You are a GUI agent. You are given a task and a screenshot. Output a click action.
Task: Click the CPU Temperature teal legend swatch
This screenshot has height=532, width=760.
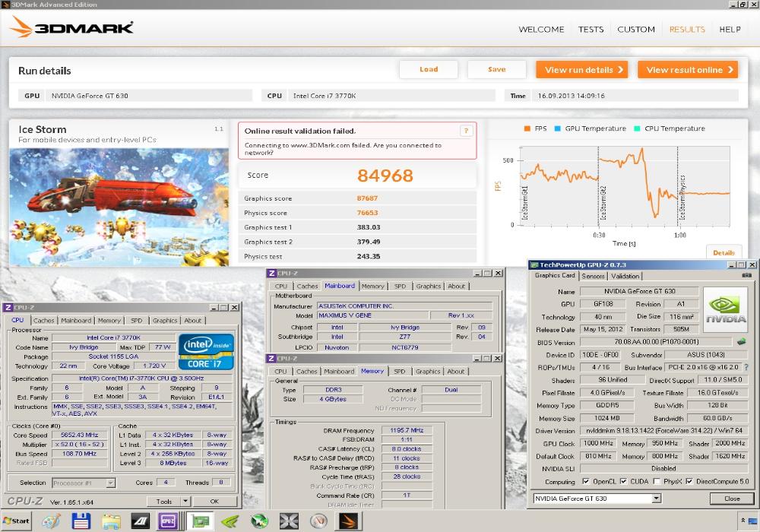point(637,128)
